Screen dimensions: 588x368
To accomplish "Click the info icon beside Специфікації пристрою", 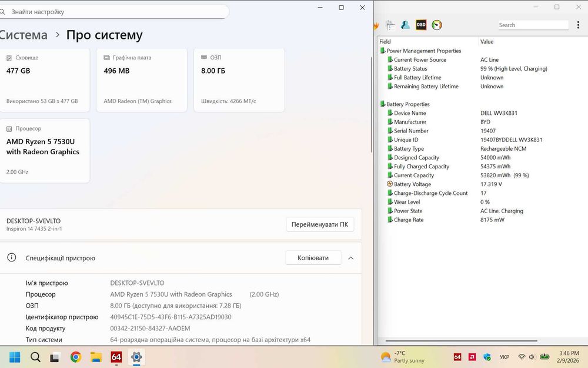I will tap(12, 257).
